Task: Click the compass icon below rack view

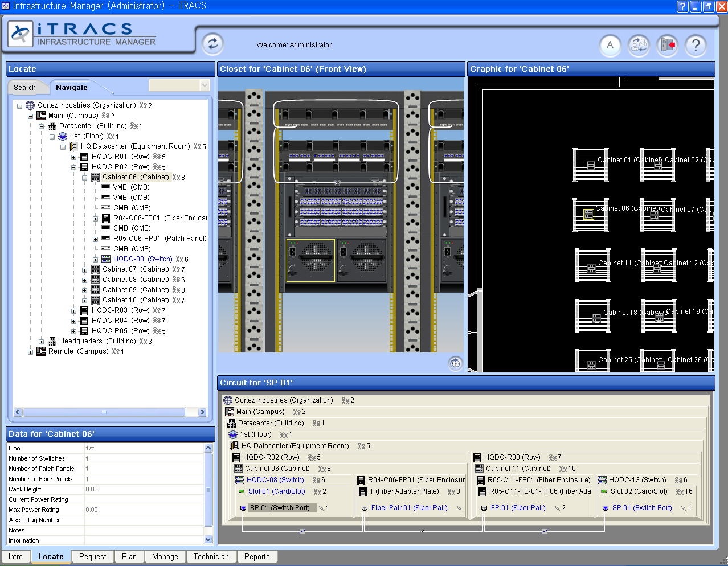Action: [x=455, y=363]
